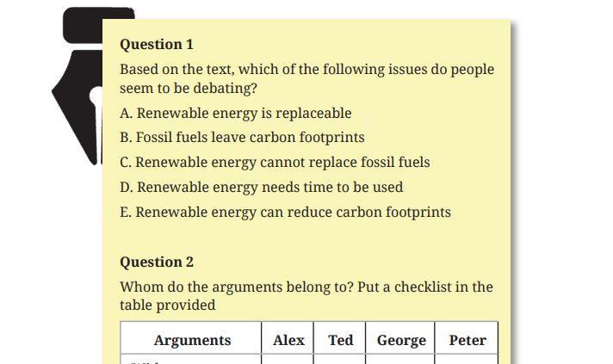Select the Question 1 heading
The height and width of the screenshot is (364, 613).
coord(157,44)
